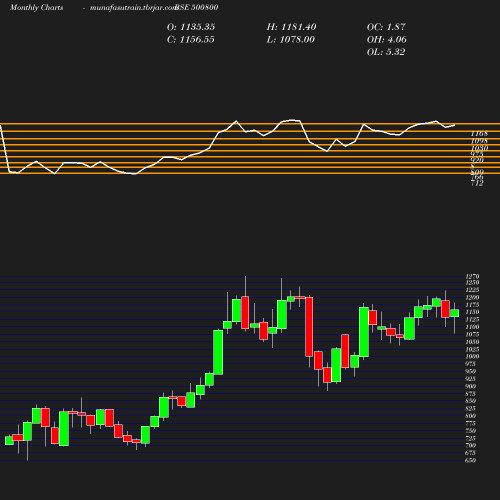Click the 675 price axis label
Viewport: 500px width, 500px height.
coord(471,453)
